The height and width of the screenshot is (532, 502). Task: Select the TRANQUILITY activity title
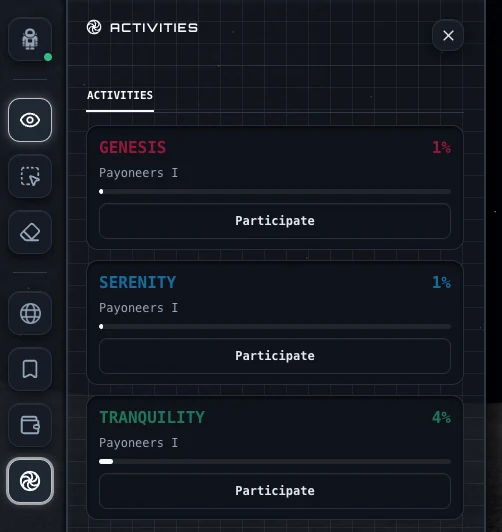pos(152,418)
